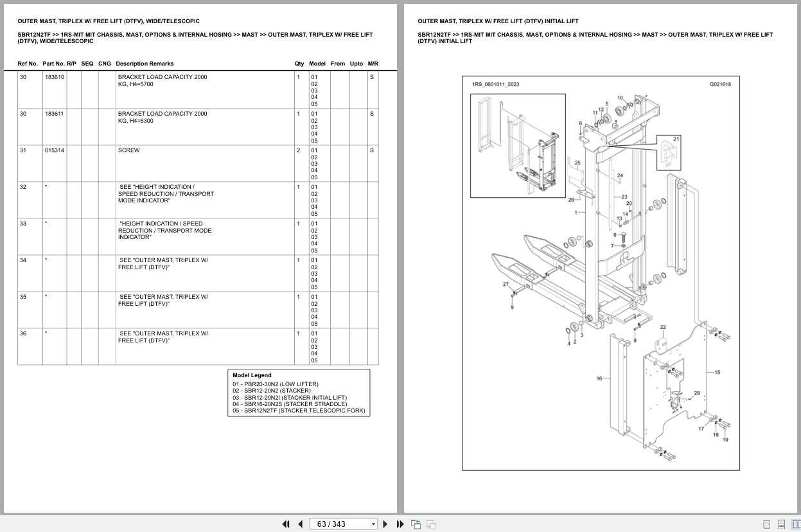801x532 pixels.
Task: Click the Model column header
Action: click(x=317, y=64)
